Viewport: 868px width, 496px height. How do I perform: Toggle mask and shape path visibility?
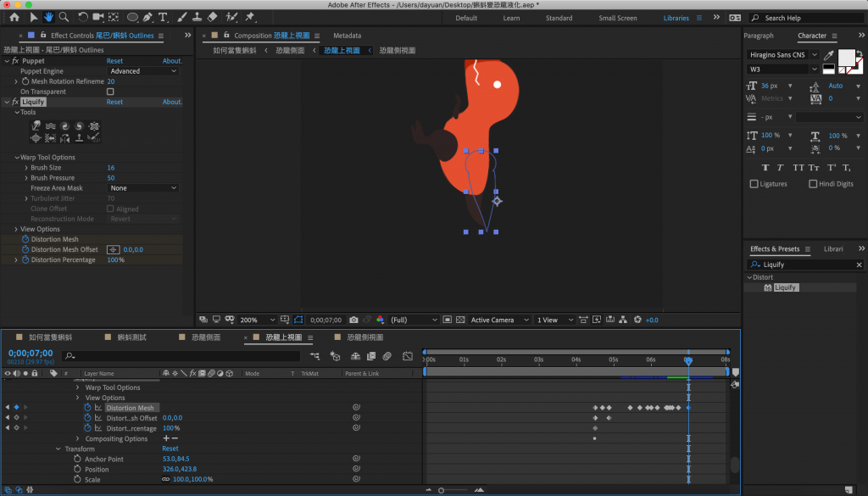tap(298, 320)
